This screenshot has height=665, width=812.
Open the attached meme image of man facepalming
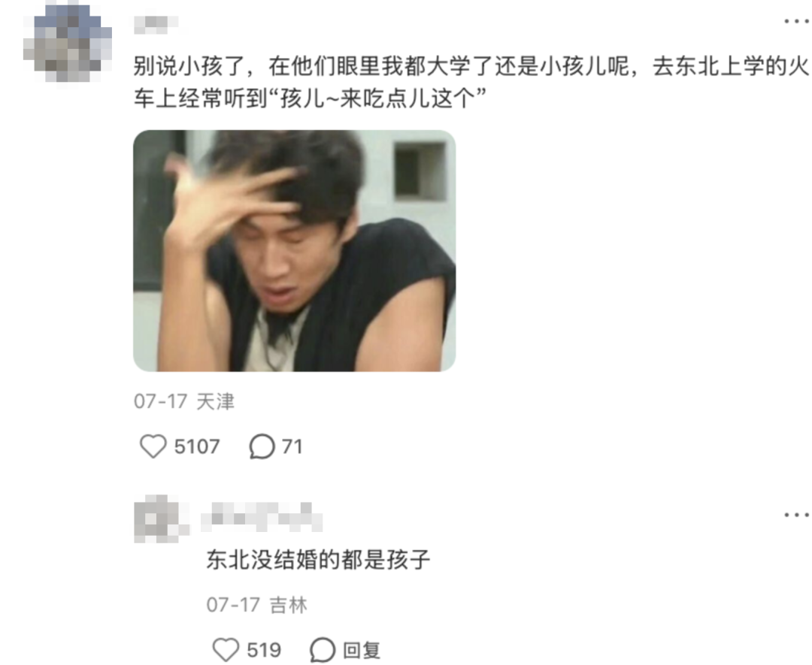pyautogui.click(x=295, y=250)
